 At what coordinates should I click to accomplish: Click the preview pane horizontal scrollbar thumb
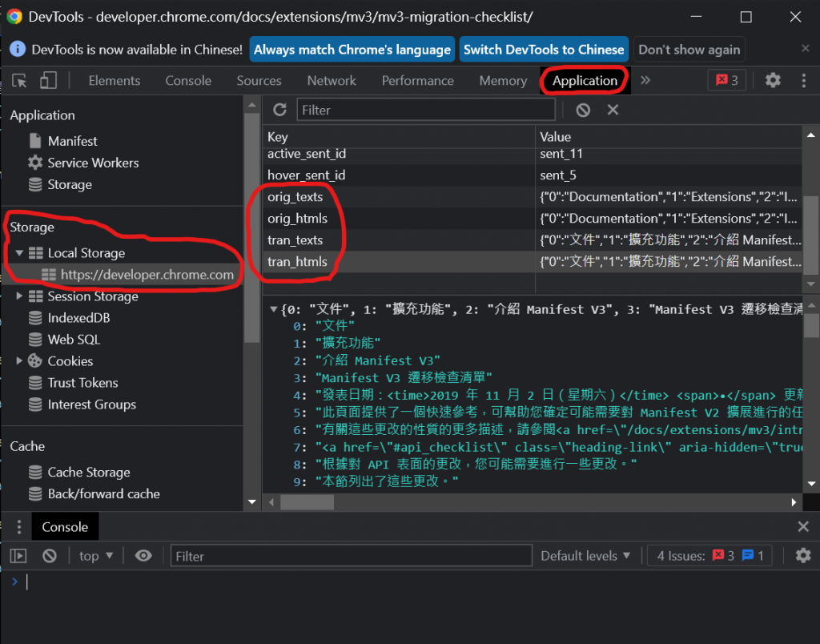(307, 502)
